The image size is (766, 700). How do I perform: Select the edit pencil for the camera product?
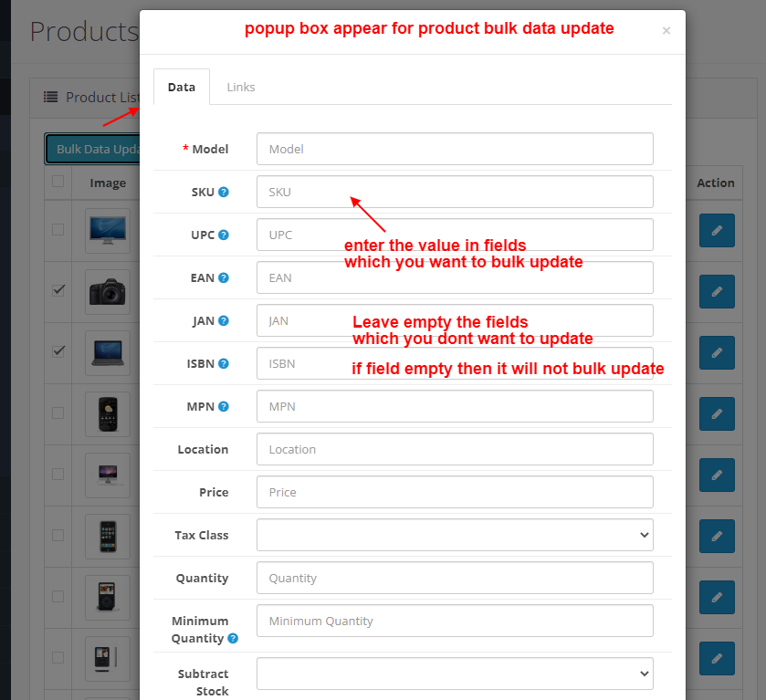click(717, 291)
